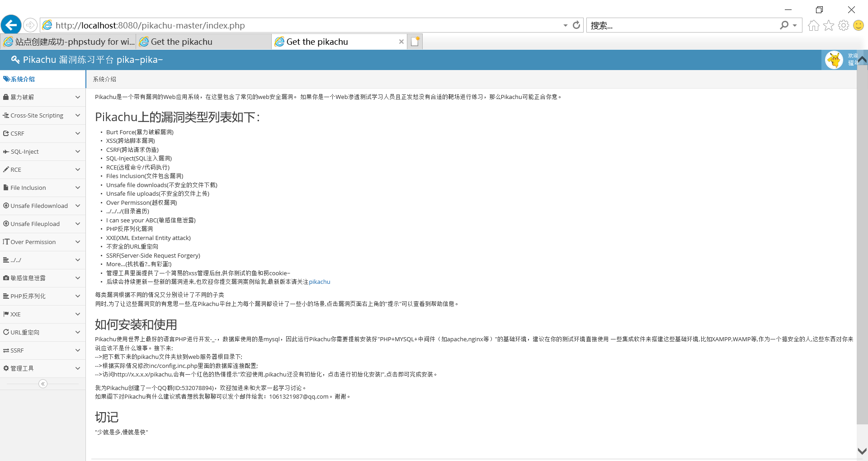Switch to the 站点创建成功 tab
The width and height of the screenshot is (868, 461).
coord(68,42)
